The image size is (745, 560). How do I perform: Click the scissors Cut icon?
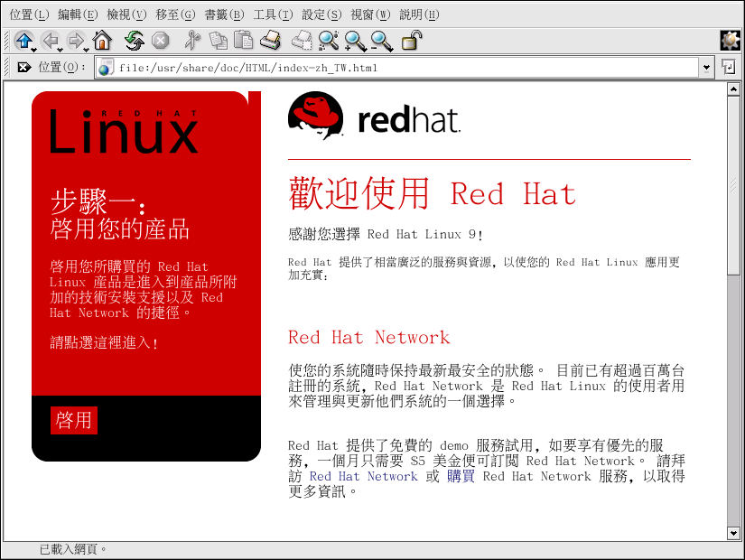[x=191, y=41]
